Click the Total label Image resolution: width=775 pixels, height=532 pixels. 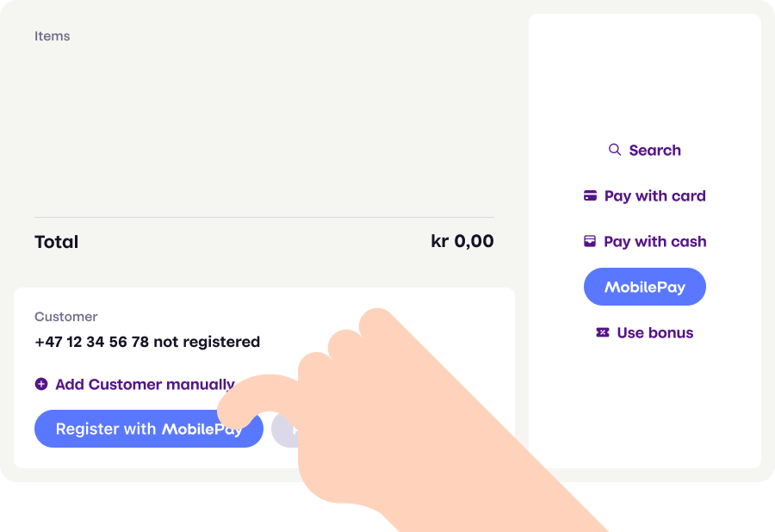[57, 243]
